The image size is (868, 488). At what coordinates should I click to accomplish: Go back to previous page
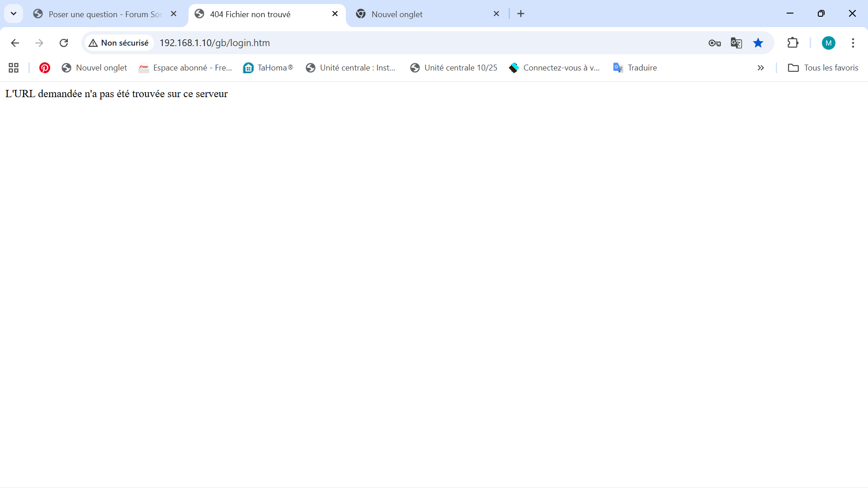click(15, 43)
